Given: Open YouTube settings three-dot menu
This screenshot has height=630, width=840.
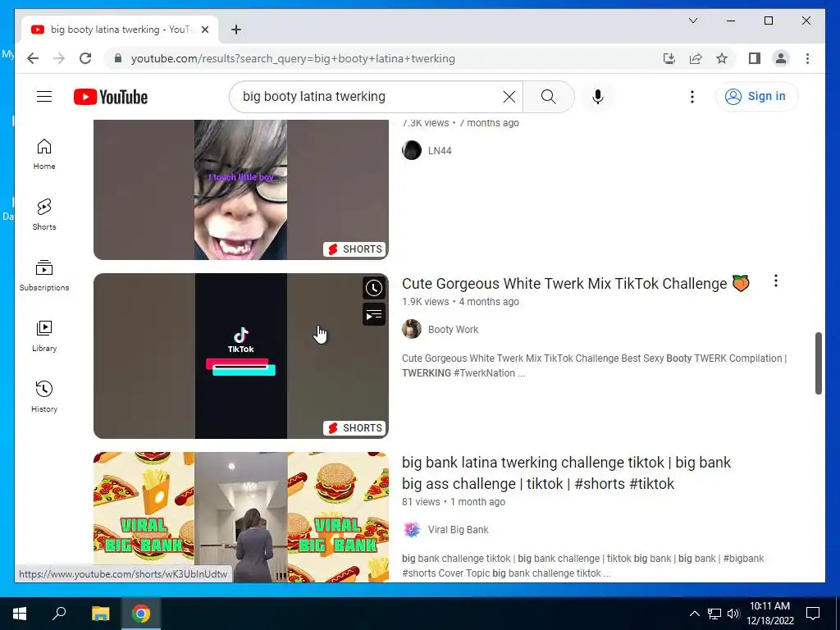Looking at the screenshot, I should pyautogui.click(x=692, y=97).
